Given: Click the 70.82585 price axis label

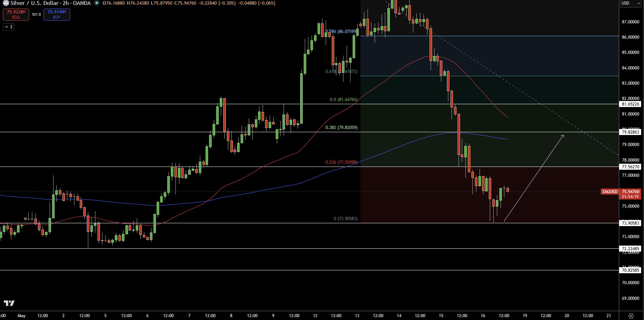Looking at the screenshot, I should pos(631,270).
